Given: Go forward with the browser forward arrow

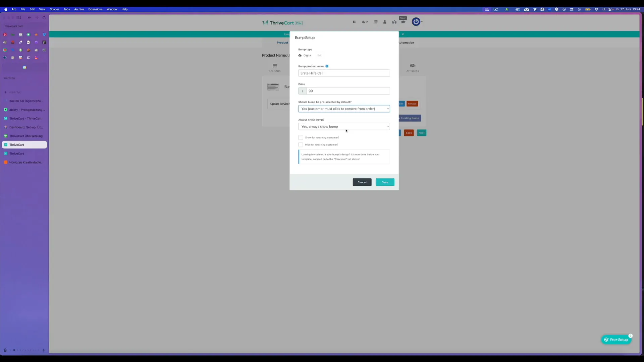Looking at the screenshot, I should (37, 17).
